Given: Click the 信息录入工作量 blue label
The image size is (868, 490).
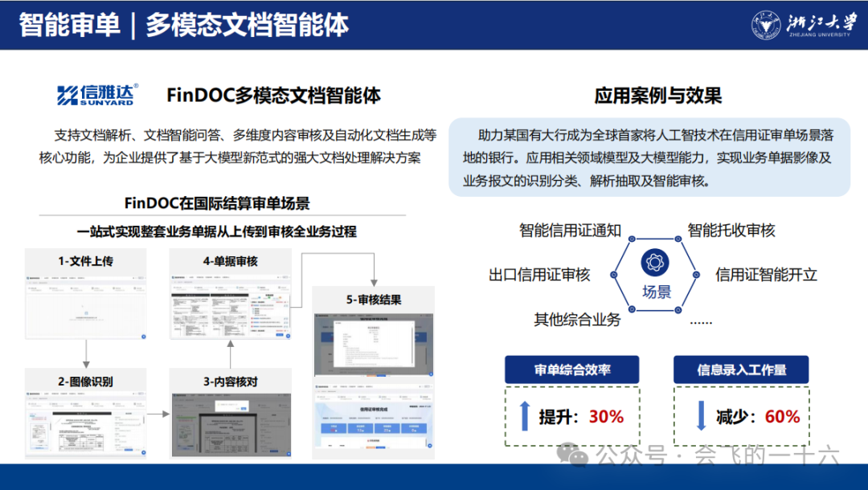Looking at the screenshot, I should (x=741, y=370).
